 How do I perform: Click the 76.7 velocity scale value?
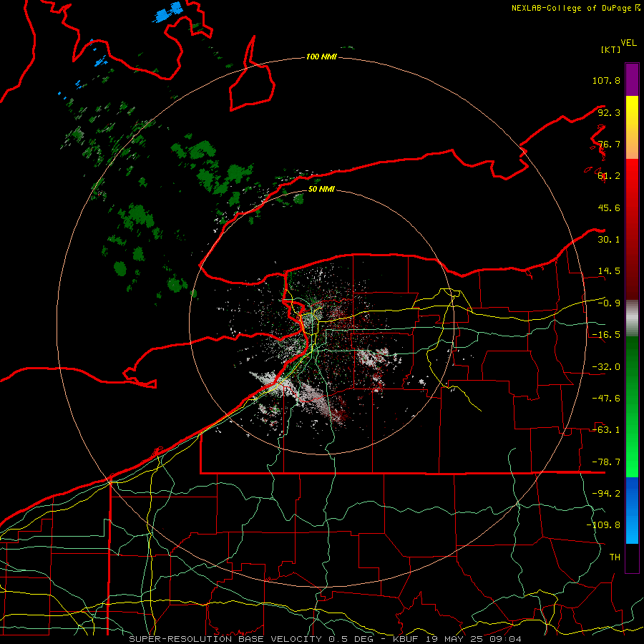click(x=609, y=144)
